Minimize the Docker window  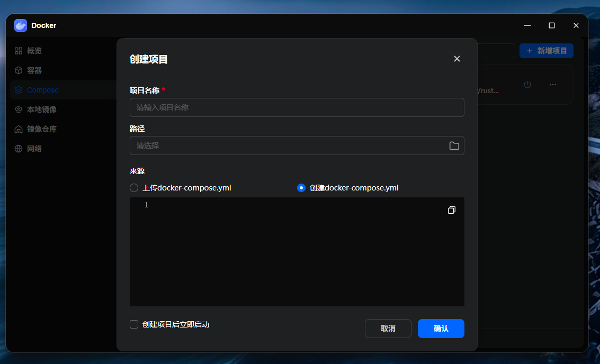pyautogui.click(x=527, y=25)
